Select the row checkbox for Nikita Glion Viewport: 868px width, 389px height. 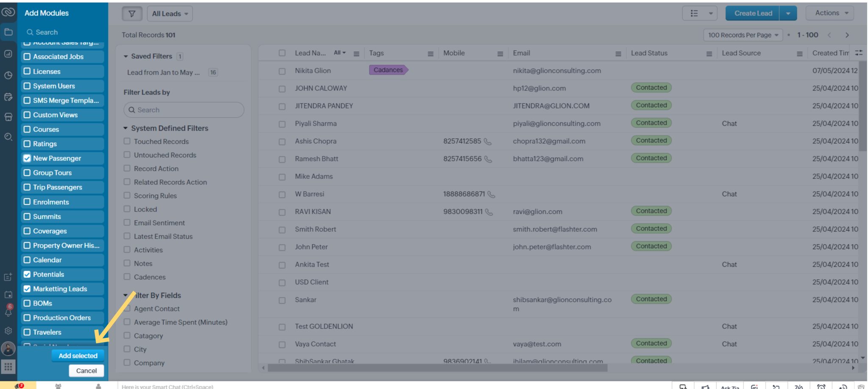tap(282, 70)
